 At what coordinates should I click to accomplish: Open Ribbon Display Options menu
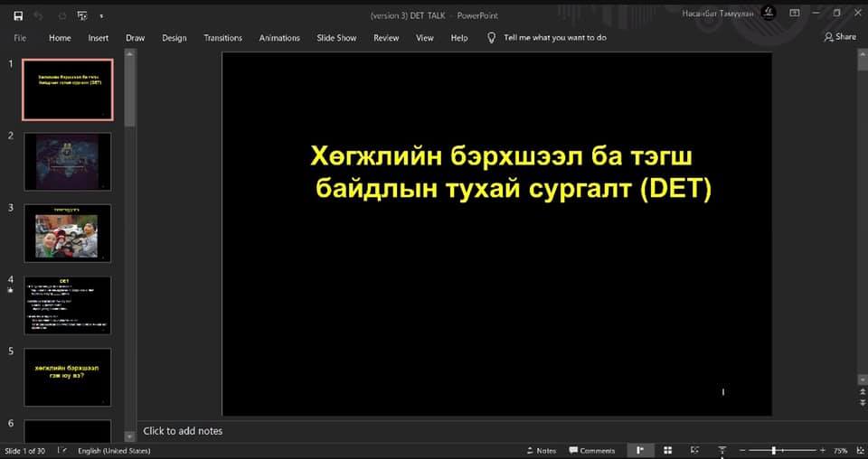click(794, 13)
